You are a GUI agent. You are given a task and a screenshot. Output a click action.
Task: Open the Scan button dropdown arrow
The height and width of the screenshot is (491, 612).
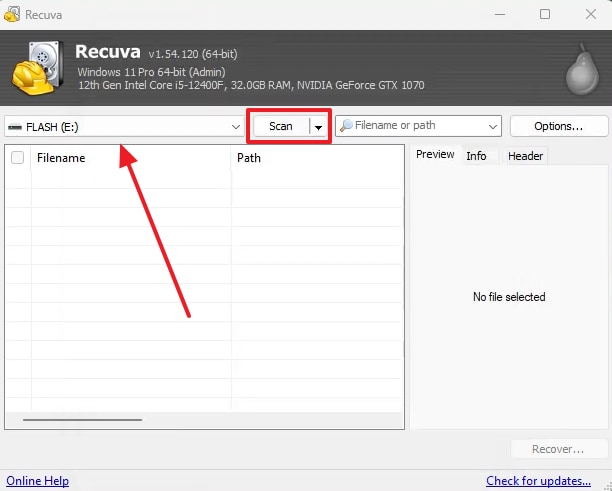click(318, 127)
